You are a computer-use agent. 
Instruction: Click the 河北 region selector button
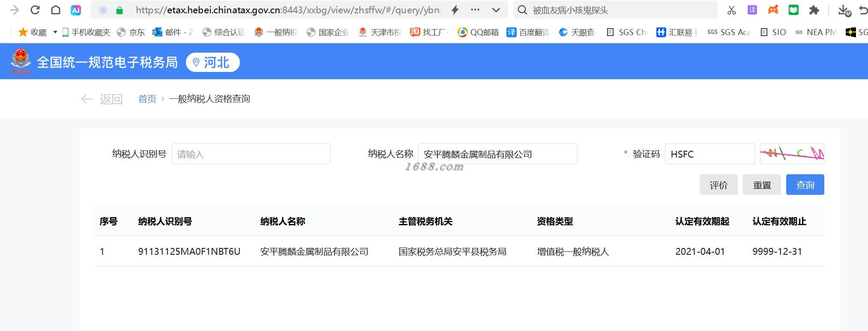point(213,63)
